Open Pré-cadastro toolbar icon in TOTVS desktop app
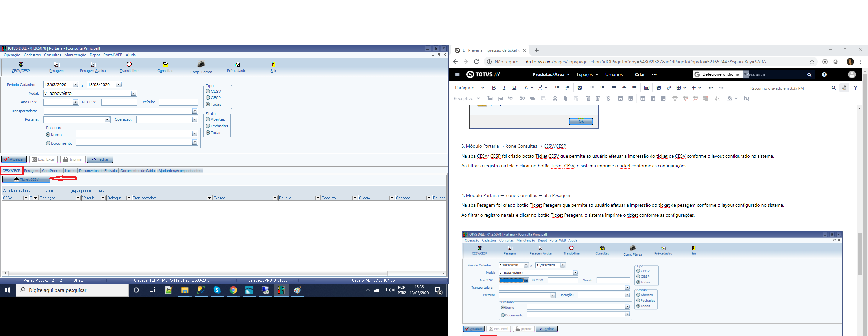Image resolution: width=868 pixels, height=336 pixels. (x=237, y=67)
